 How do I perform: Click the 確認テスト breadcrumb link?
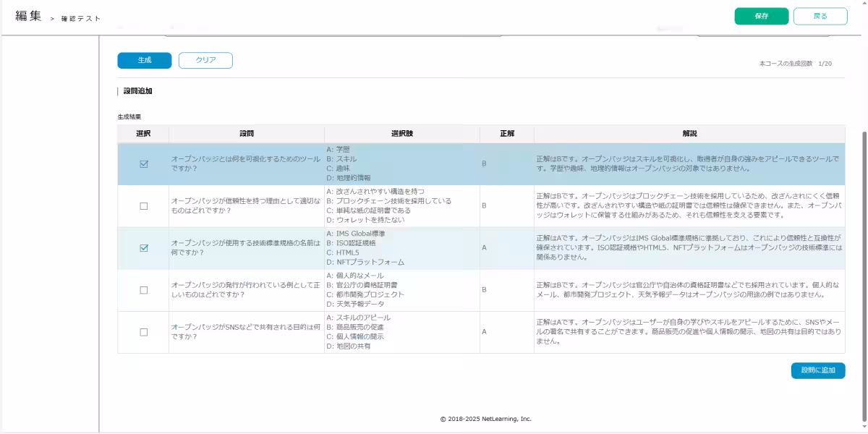point(81,18)
